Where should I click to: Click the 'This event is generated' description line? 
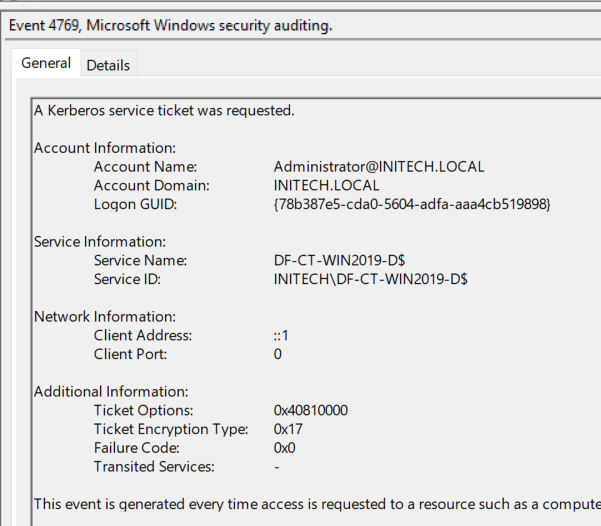point(317,504)
